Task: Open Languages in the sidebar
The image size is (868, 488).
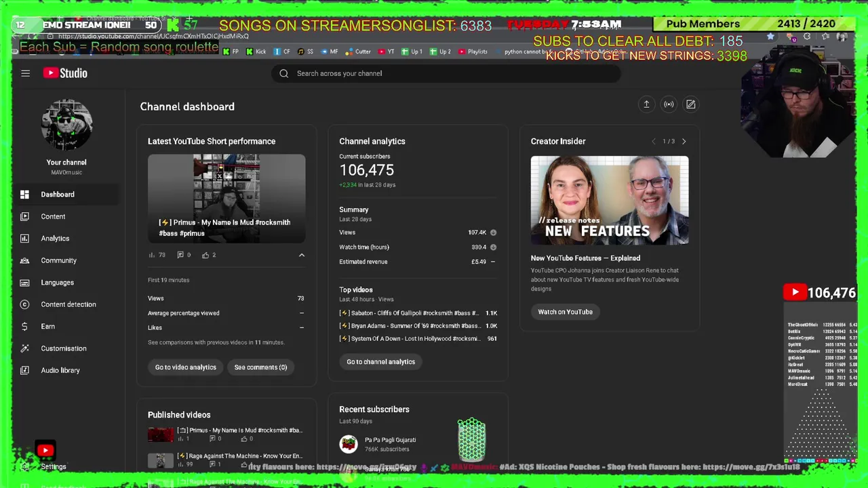Action: [66, 283]
